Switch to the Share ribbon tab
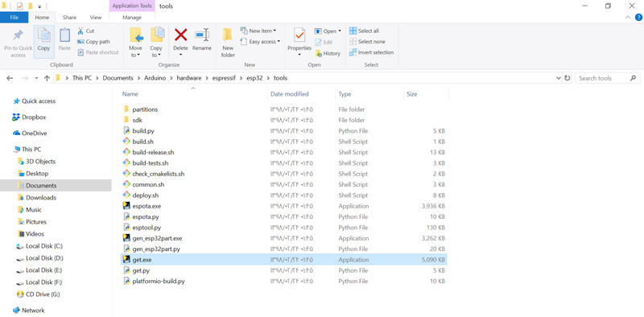644x317 pixels. 69,17
